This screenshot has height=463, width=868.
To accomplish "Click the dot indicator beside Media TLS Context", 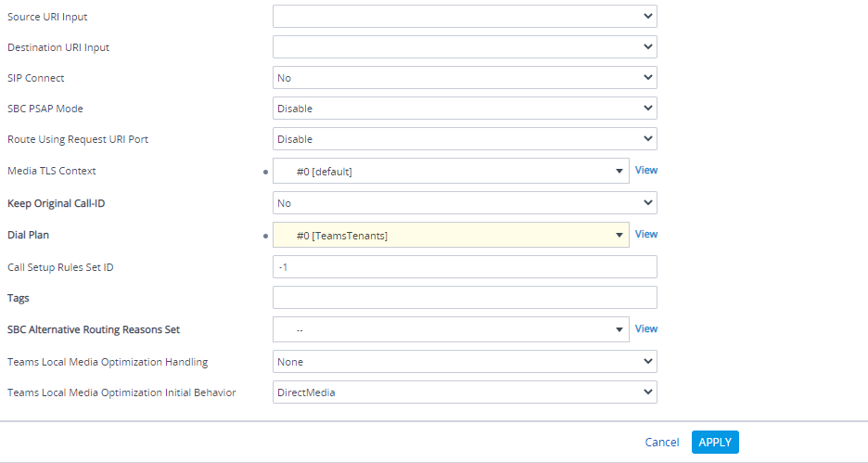I will pos(266,173).
